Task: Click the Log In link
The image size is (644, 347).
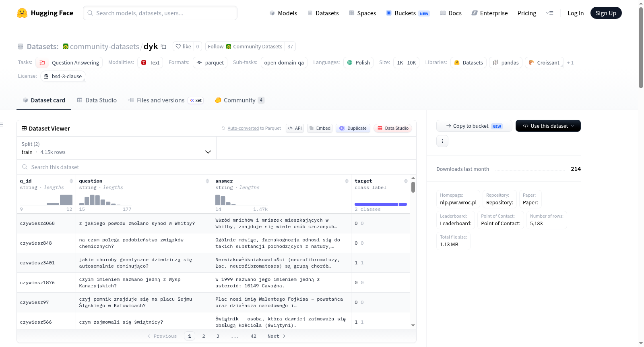Action: coord(576,13)
